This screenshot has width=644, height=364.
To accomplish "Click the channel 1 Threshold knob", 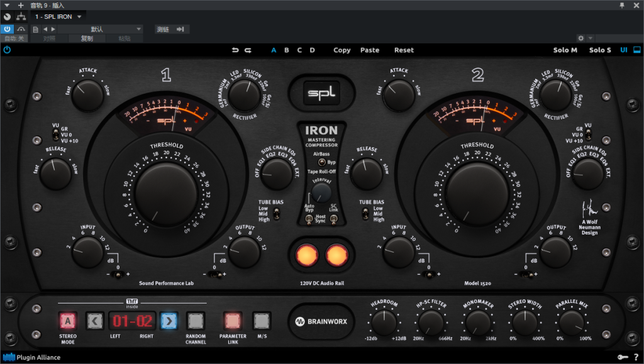I will 166,194.
